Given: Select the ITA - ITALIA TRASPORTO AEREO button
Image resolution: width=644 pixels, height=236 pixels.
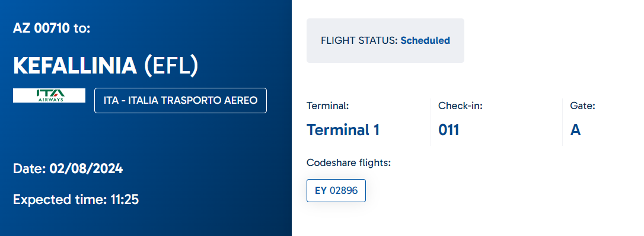Looking at the screenshot, I should (x=180, y=100).
